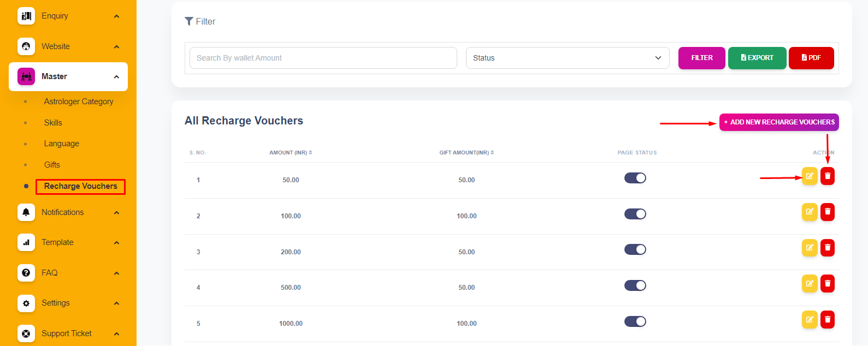Delete voucher in row 2 with amount 100.00
This screenshot has height=346, width=868.
pyautogui.click(x=828, y=212)
